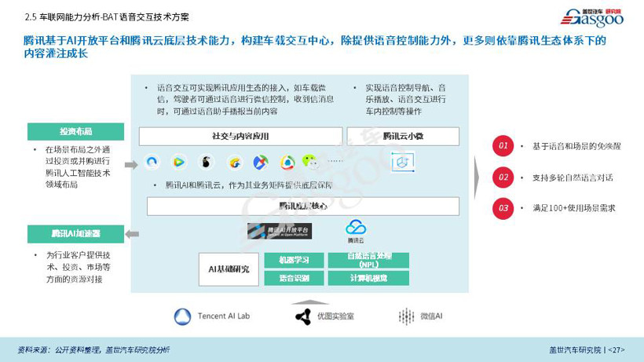Click the text 在场景布局之外通过投资或并购

78,167
